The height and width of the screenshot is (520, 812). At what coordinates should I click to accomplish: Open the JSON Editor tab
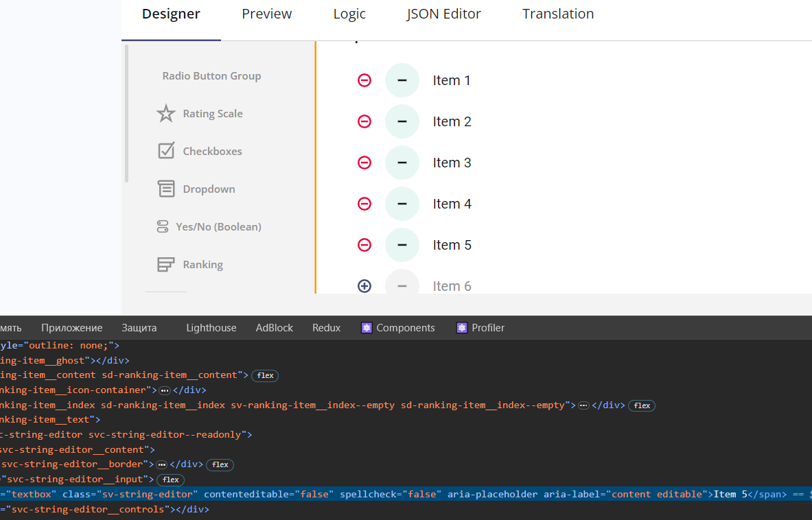(x=444, y=14)
